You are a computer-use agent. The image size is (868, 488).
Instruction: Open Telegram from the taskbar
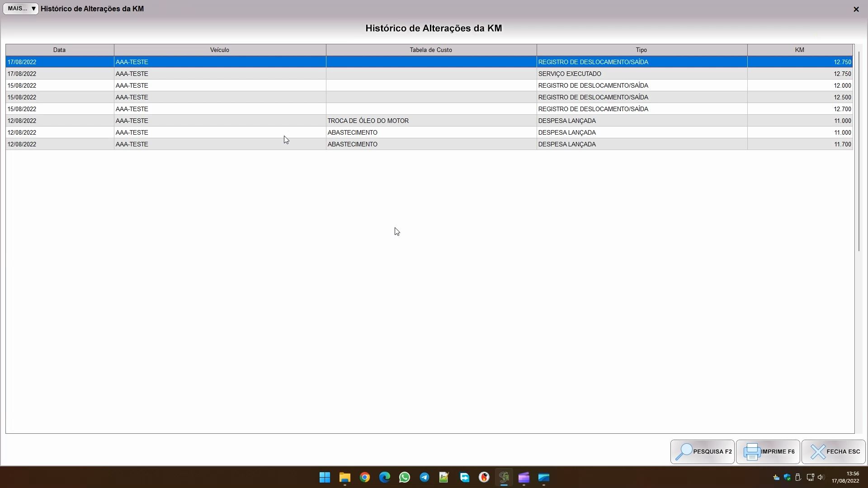424,478
